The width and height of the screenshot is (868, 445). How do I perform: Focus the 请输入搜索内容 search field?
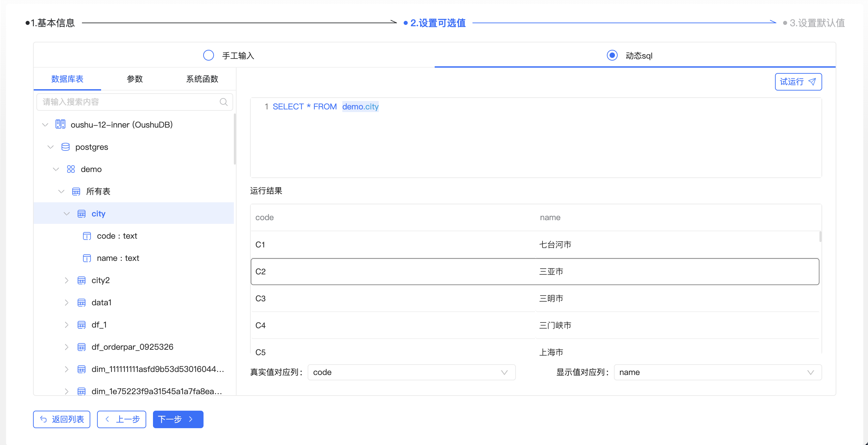click(135, 102)
